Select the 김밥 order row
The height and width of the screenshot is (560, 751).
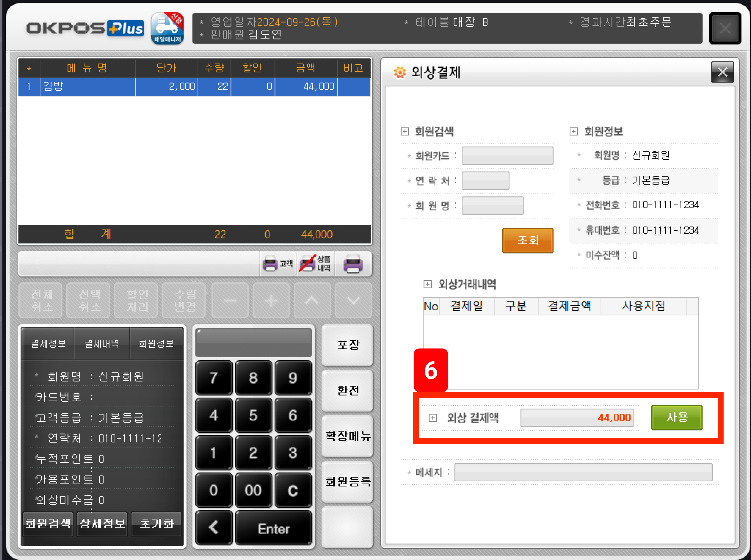[x=194, y=87]
